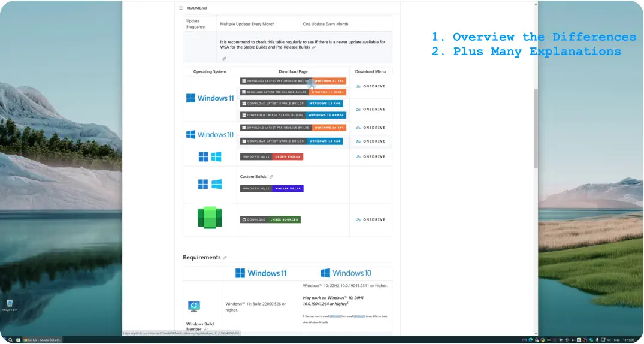Open the Recycle Bin desktop icon
This screenshot has height=344, width=644.
9,304
